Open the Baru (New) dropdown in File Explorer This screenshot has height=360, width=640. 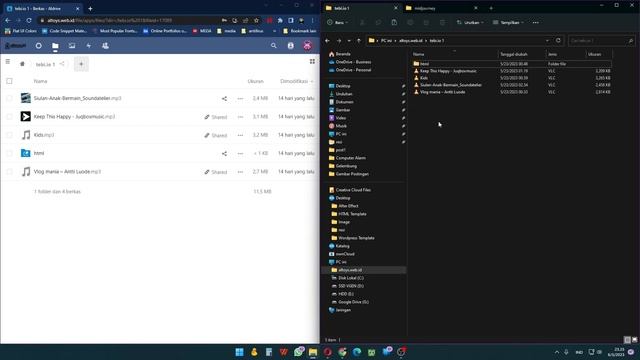coord(338,22)
